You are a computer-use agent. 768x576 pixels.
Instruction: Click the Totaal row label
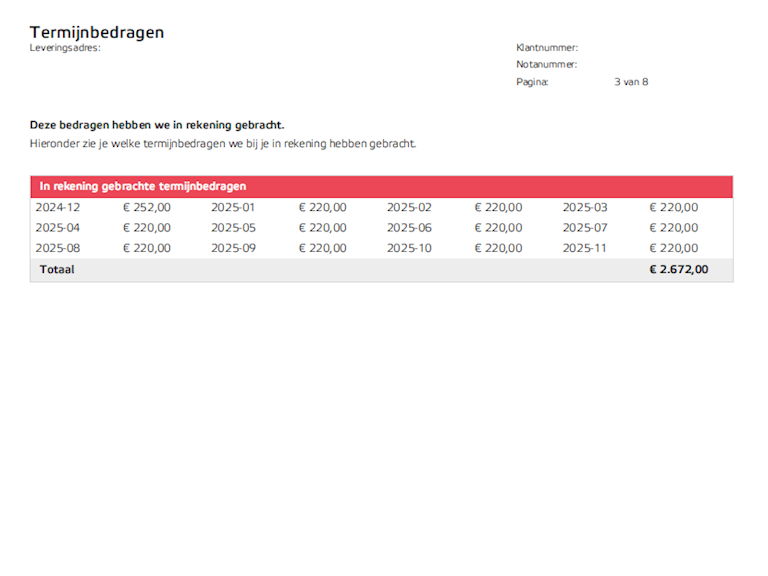[x=57, y=270]
